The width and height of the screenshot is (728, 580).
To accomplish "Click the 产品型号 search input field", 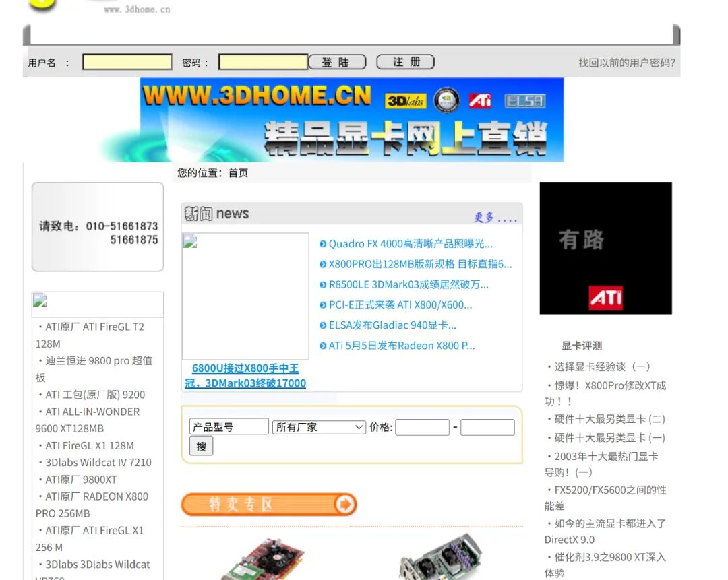I will (x=229, y=427).
